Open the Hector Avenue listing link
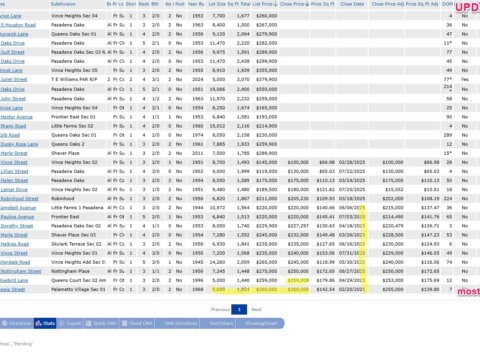The image size is (480, 360). pyautogui.click(x=16, y=117)
